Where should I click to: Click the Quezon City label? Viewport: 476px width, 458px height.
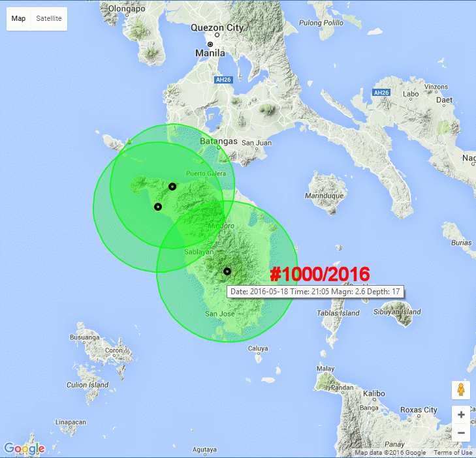pos(217,28)
